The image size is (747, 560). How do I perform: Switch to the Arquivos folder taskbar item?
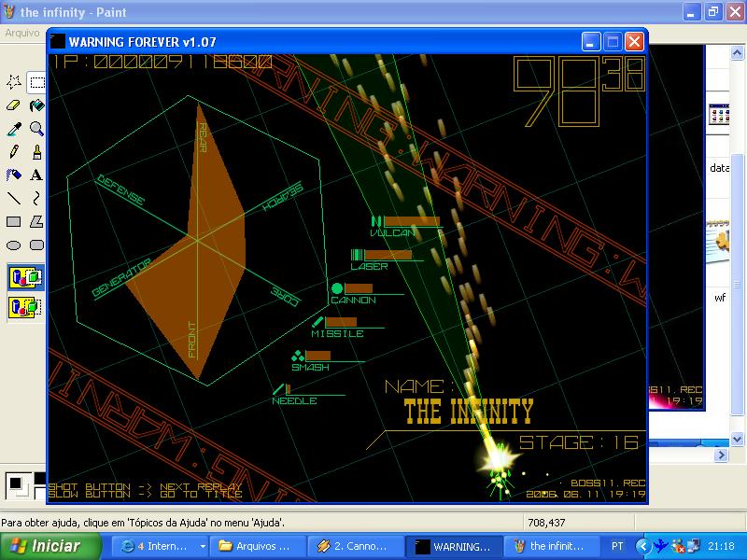point(258,546)
